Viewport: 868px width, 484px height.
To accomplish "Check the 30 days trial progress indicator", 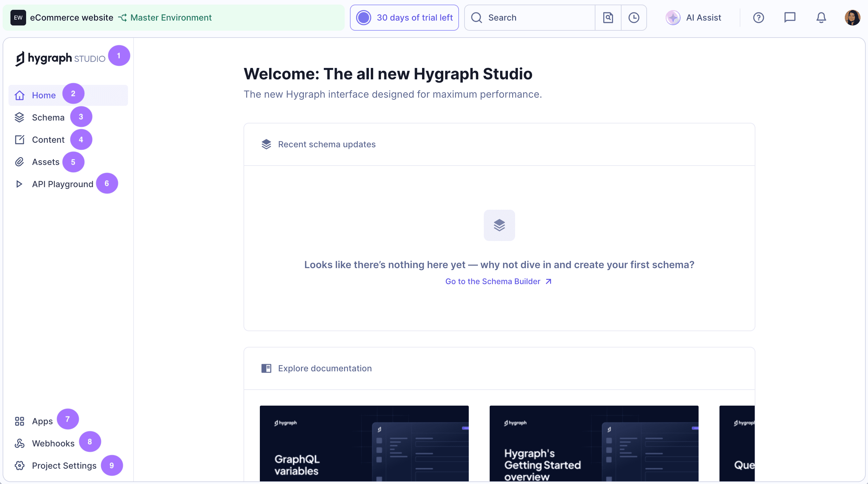I will 404,18.
